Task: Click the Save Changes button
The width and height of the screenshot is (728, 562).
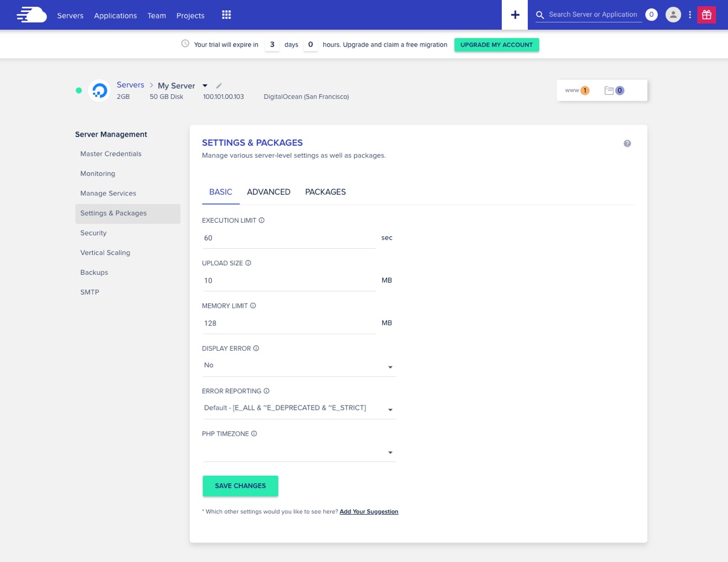Action: (240, 486)
